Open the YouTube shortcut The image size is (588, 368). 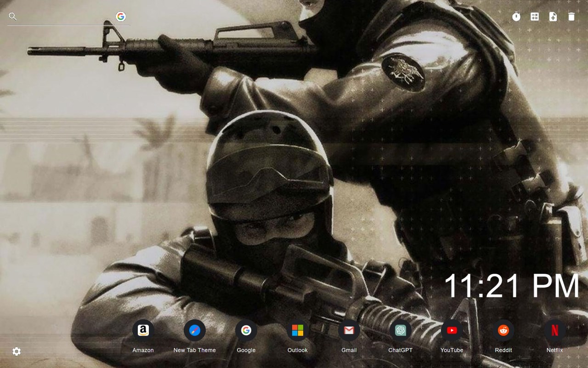pyautogui.click(x=452, y=330)
